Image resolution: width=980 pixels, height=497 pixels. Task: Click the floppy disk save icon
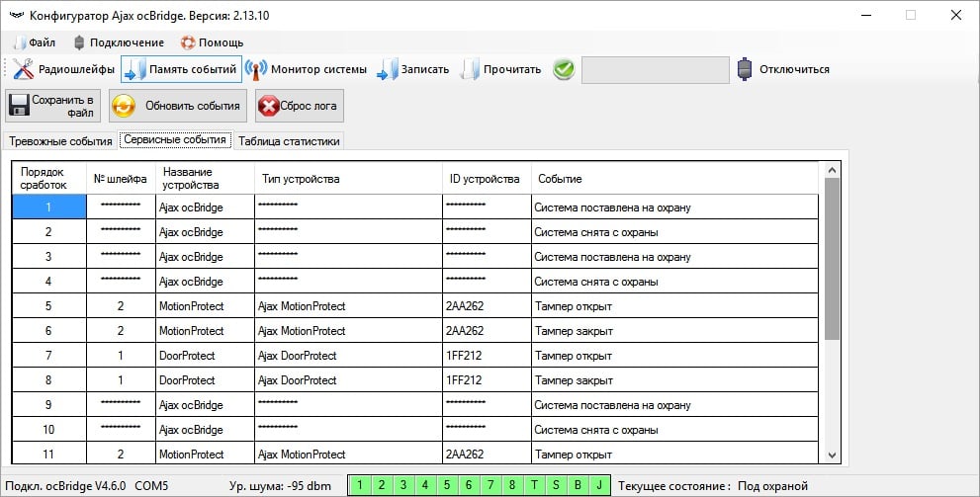tap(19, 106)
